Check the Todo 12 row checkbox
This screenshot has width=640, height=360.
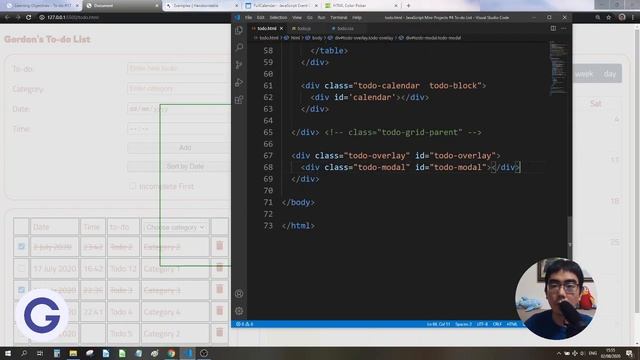[21, 269]
